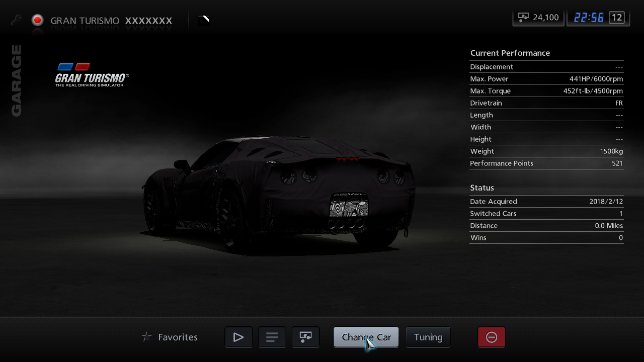
Task: Toggle the Favorites star
Action: [147, 337]
